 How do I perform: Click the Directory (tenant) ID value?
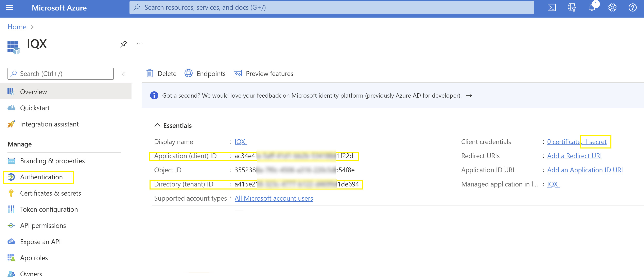pyautogui.click(x=296, y=184)
